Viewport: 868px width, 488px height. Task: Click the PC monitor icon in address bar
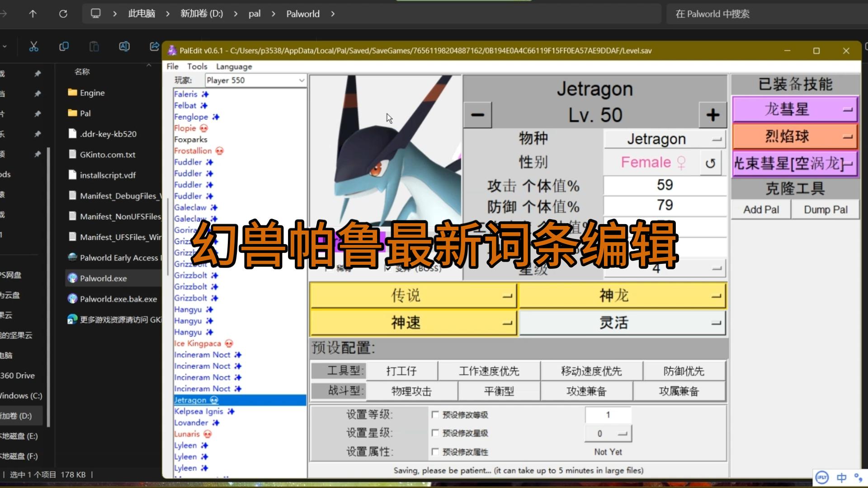click(x=95, y=14)
